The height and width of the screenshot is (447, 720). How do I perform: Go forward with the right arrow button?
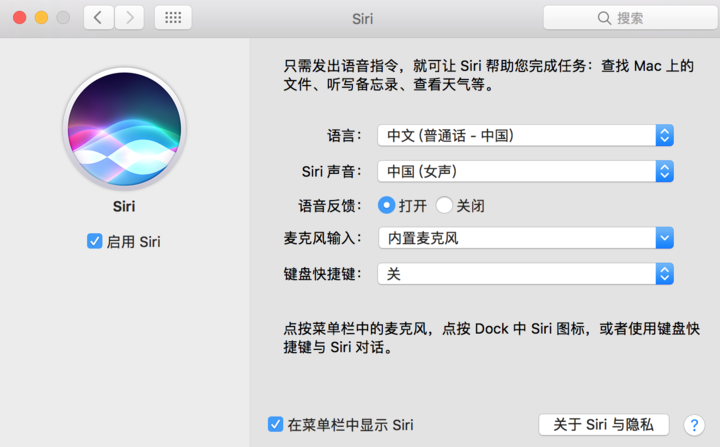click(129, 18)
